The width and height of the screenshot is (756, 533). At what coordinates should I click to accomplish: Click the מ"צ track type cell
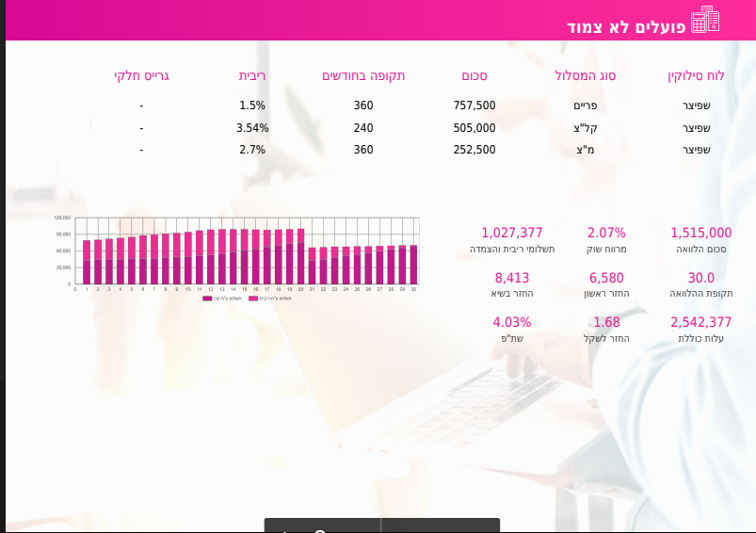click(x=585, y=150)
